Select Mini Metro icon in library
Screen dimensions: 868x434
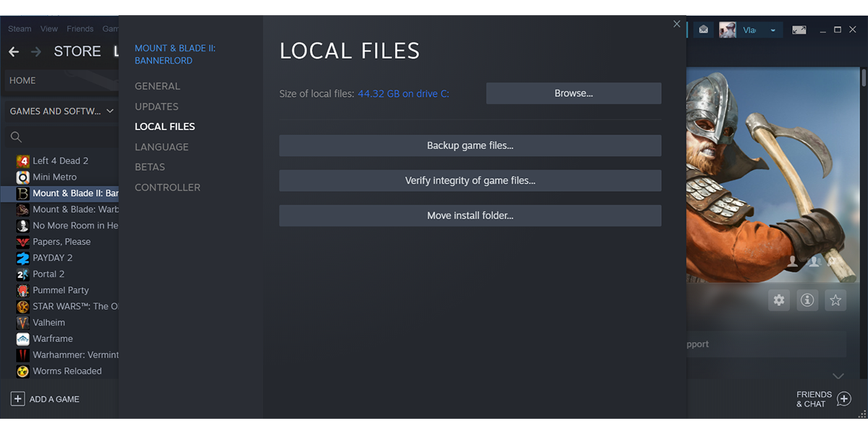22,177
